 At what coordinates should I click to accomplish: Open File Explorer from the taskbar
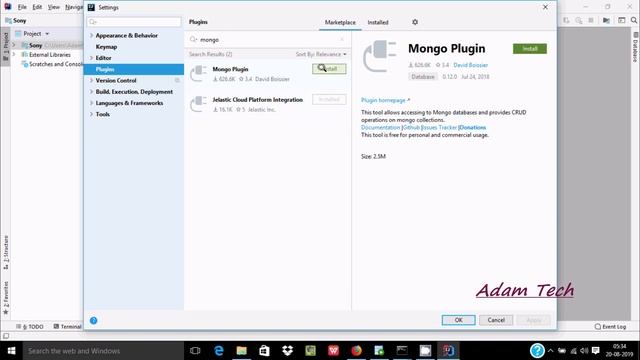(x=242, y=351)
